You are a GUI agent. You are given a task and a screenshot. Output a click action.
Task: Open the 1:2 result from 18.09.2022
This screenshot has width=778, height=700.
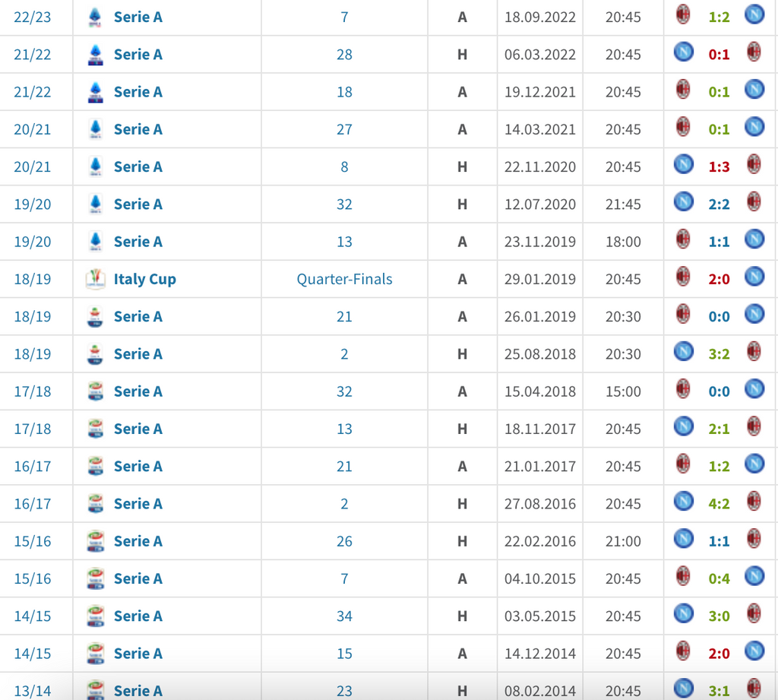coord(719,17)
